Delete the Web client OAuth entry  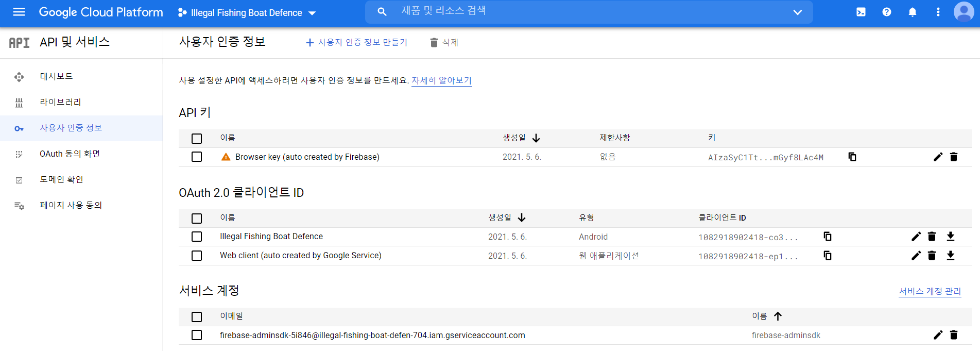pyautogui.click(x=932, y=256)
